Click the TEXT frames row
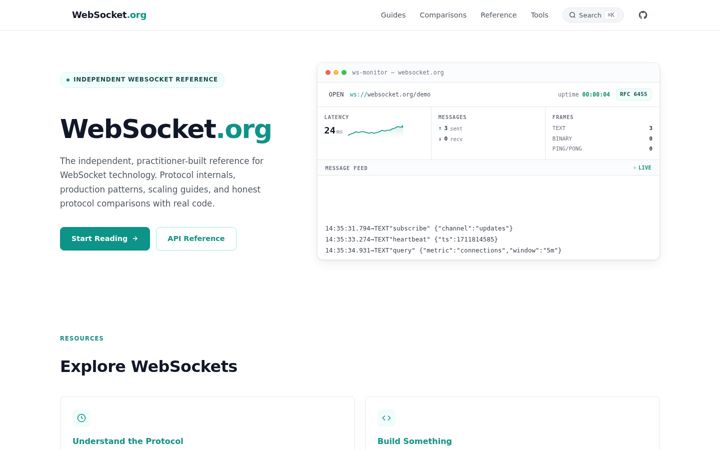Image resolution: width=720 pixels, height=450 pixels. [602, 128]
